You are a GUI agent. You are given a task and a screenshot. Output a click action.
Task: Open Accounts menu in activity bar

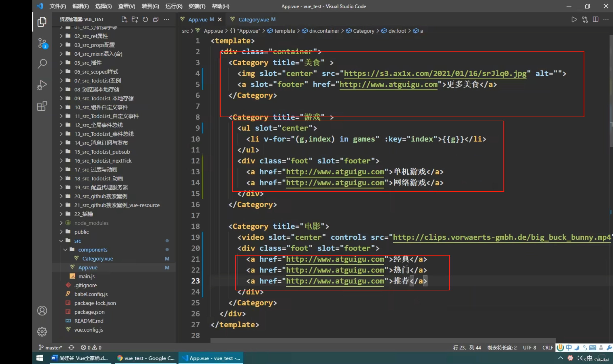click(x=42, y=311)
